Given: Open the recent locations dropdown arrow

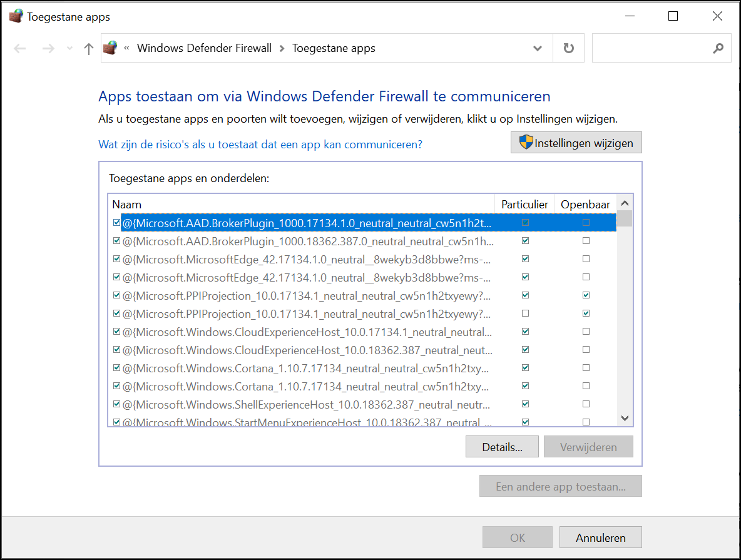Looking at the screenshot, I should 70,48.
